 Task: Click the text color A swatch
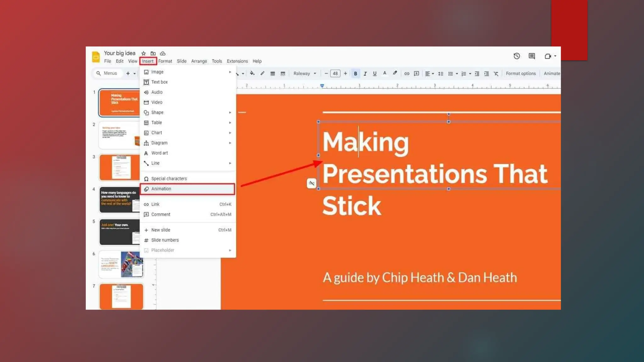click(x=385, y=73)
